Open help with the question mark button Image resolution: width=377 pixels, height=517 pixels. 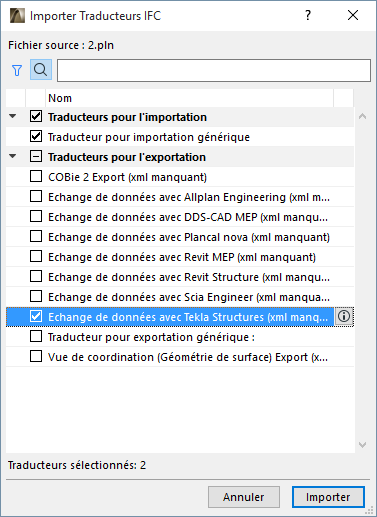pyautogui.click(x=308, y=15)
